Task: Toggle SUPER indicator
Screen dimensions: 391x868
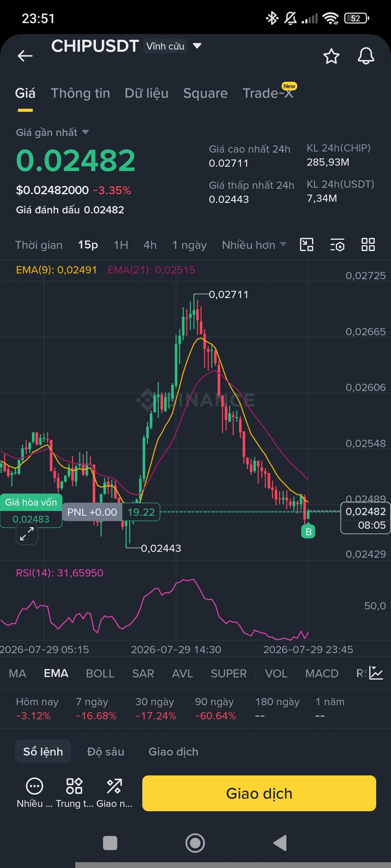Action: pos(229,673)
